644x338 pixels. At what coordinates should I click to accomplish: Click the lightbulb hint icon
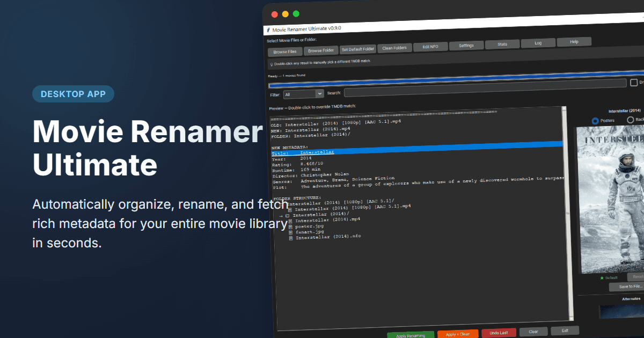(x=271, y=63)
